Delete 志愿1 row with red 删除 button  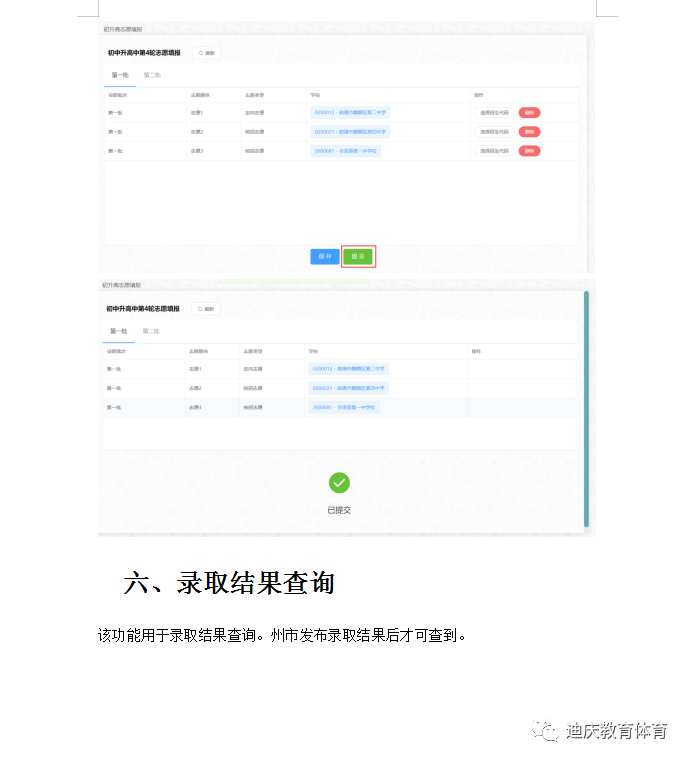click(529, 113)
